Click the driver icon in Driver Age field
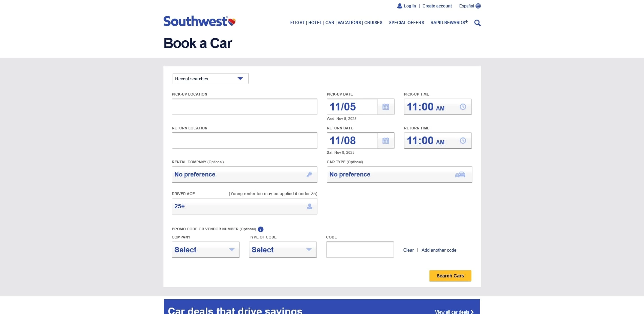The height and width of the screenshot is (314, 644). tap(309, 206)
